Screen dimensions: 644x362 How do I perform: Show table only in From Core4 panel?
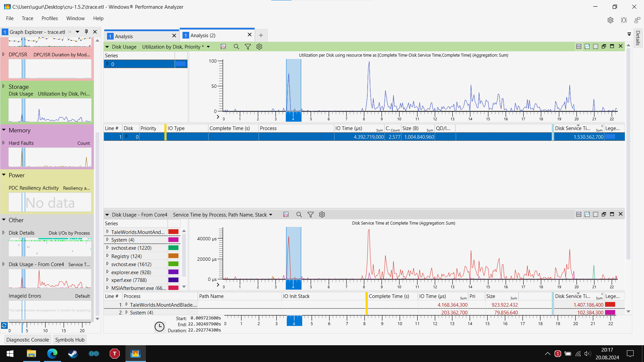point(595,215)
